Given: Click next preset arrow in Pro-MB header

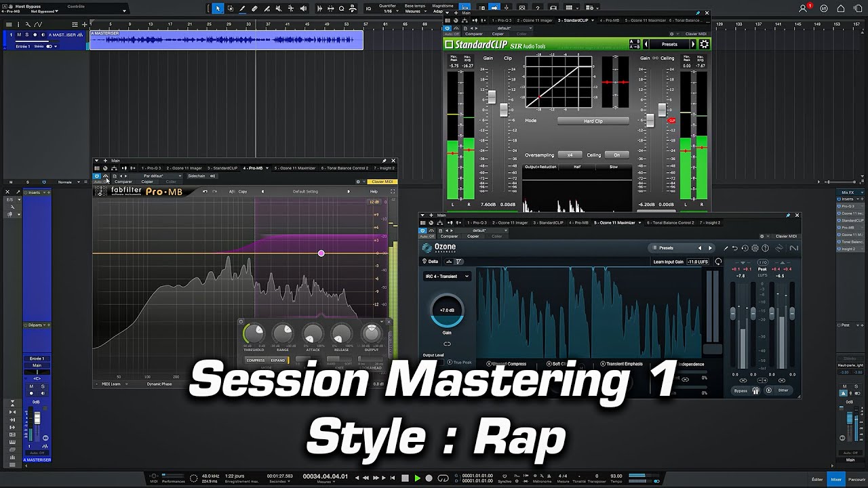Looking at the screenshot, I should tap(349, 192).
